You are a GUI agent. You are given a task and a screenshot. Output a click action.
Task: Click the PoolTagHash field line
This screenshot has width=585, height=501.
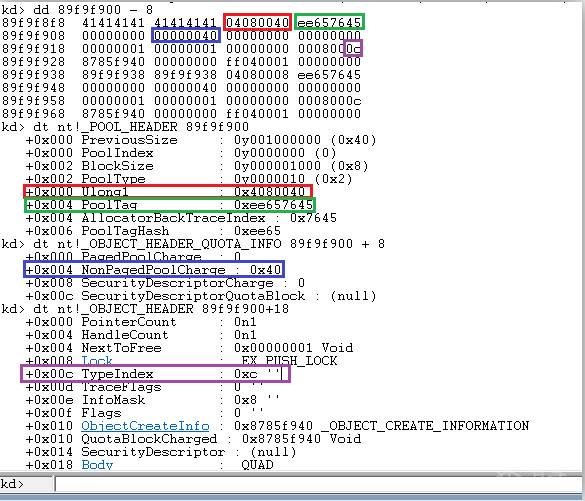(x=153, y=231)
